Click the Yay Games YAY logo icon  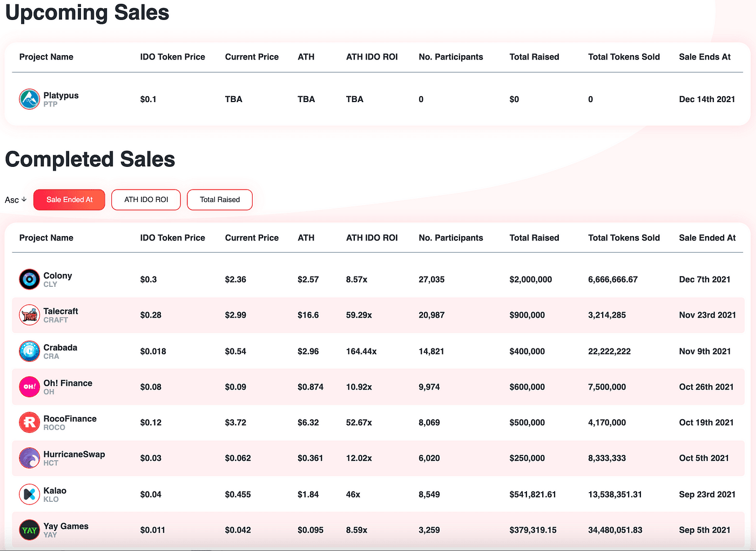coord(29,530)
